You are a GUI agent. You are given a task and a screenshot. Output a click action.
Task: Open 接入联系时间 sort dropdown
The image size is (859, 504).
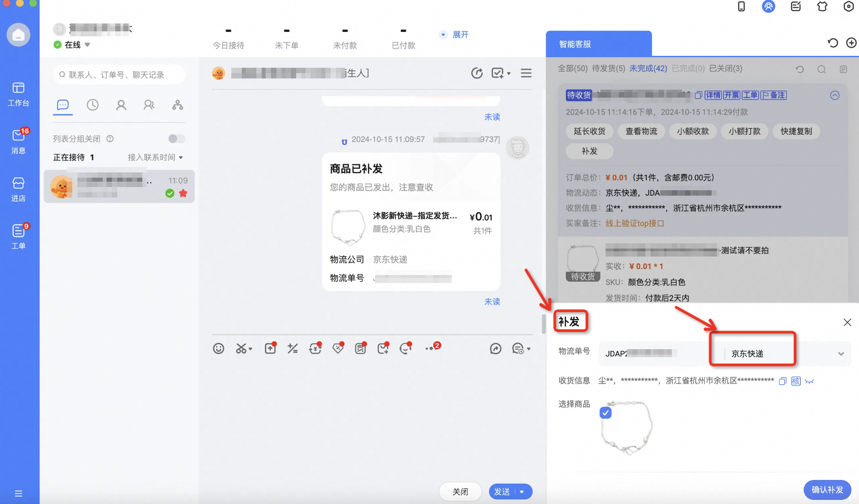(x=155, y=157)
